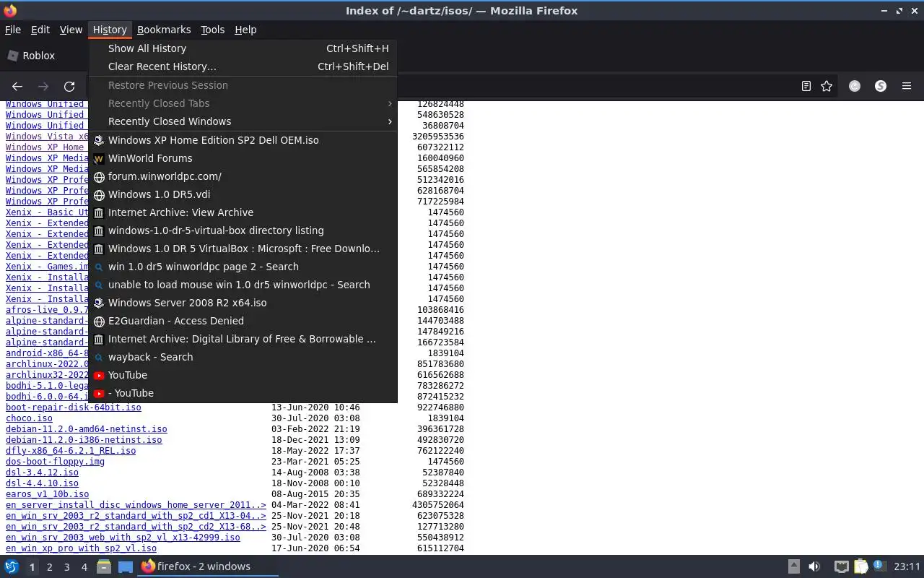Image resolution: width=924 pixels, height=578 pixels.
Task: Choose Clear Recent History…
Action: pos(243,66)
